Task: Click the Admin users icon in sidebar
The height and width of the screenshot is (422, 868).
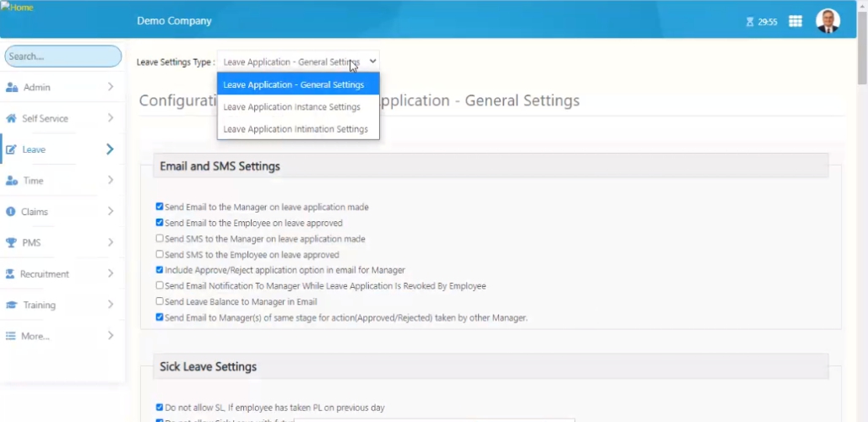Action: [12, 87]
